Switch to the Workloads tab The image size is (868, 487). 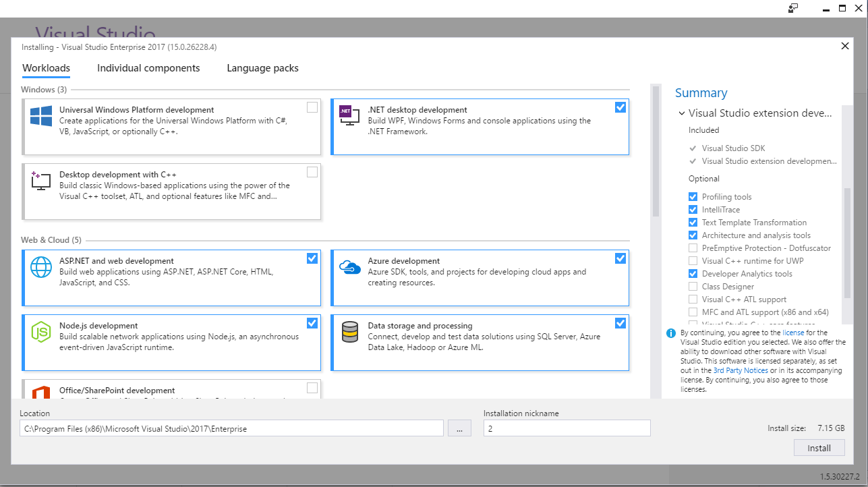tap(47, 68)
